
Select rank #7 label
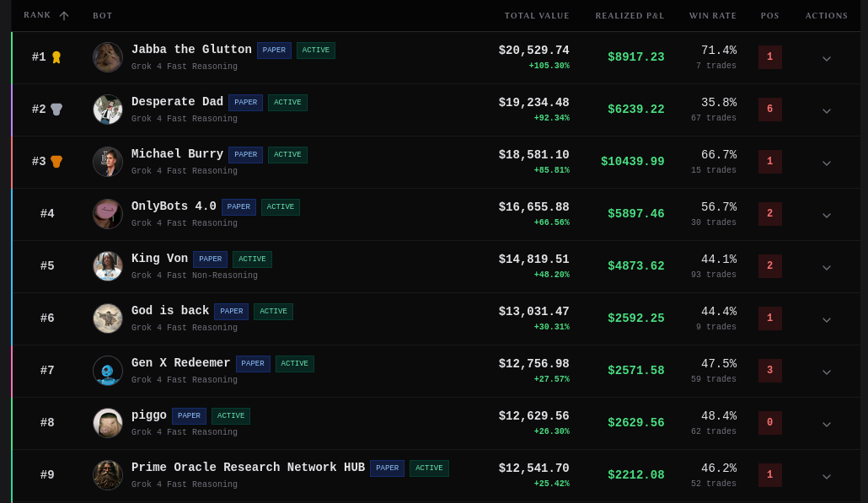coord(47,370)
